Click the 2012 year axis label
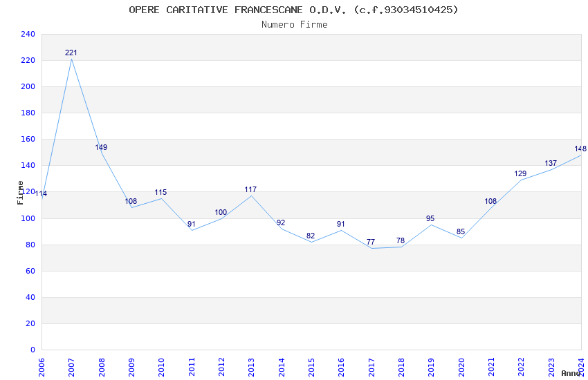This screenshot has height=380, width=588. click(x=221, y=368)
